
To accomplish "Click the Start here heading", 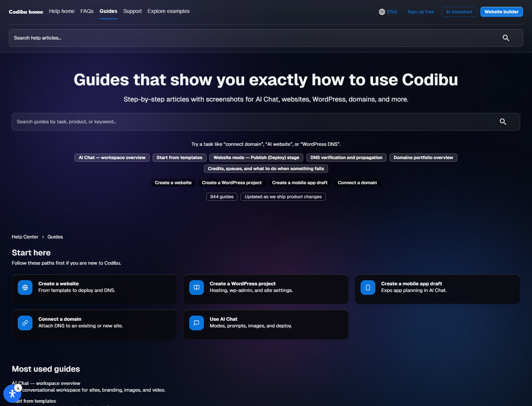I will click(31, 253).
